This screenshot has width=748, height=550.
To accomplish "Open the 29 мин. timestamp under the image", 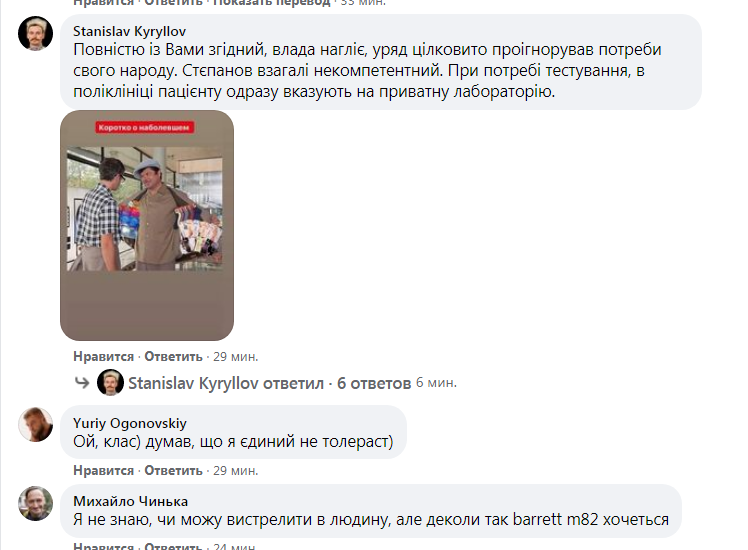I will click(x=236, y=357).
